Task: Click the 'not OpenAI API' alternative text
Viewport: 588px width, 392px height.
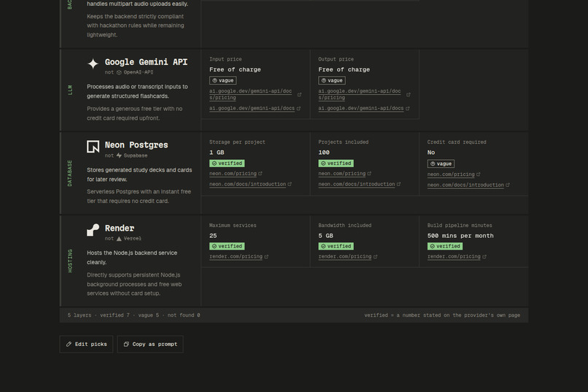Action: 129,72
